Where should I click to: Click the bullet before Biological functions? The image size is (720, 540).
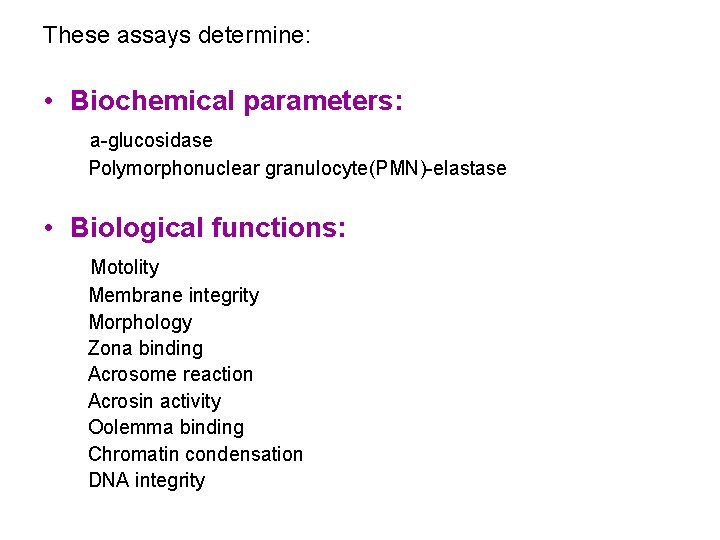(48, 228)
